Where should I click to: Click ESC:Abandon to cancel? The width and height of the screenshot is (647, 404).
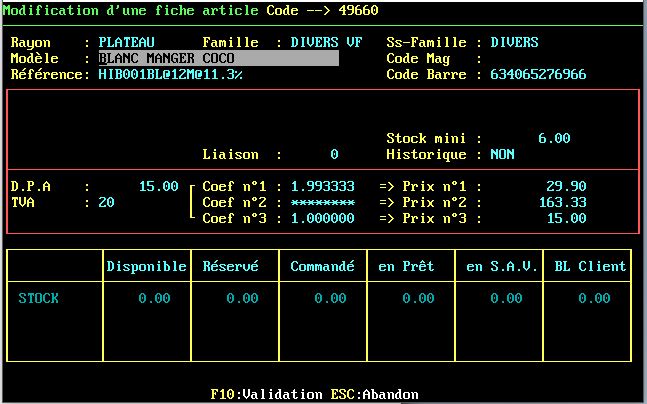[375, 394]
